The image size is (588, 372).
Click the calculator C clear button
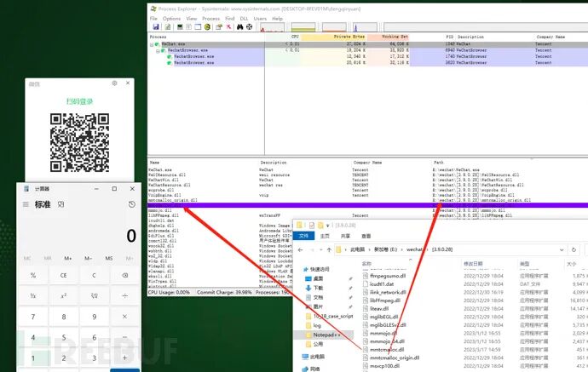pos(94,275)
